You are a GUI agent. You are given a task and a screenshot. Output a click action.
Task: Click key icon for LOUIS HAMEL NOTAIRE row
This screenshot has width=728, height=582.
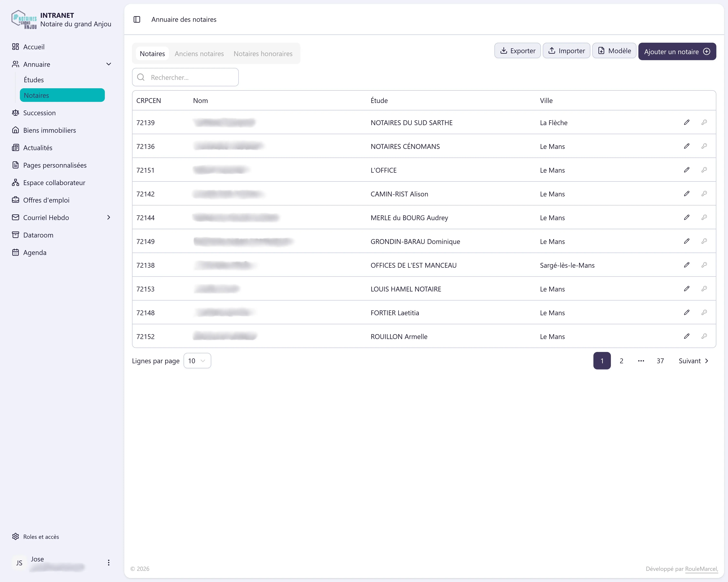(x=704, y=289)
